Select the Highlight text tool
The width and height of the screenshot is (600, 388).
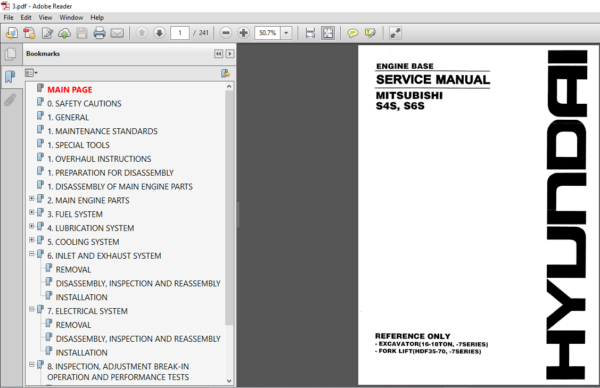pos(370,33)
